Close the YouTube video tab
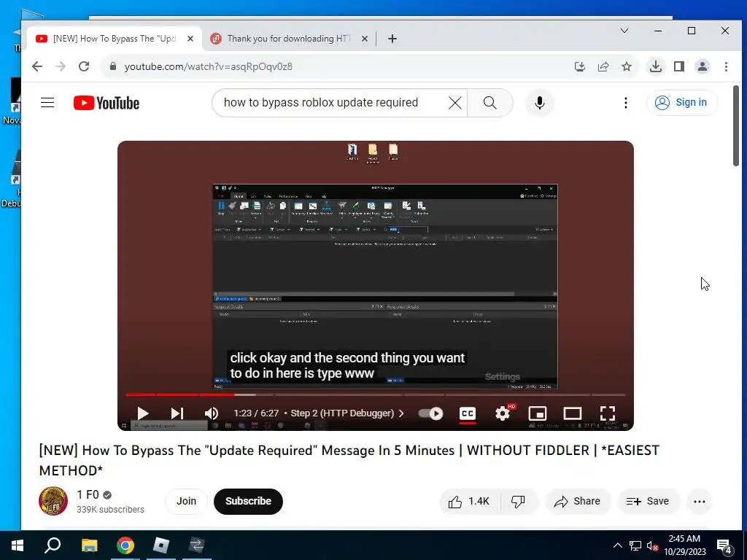 click(190, 39)
